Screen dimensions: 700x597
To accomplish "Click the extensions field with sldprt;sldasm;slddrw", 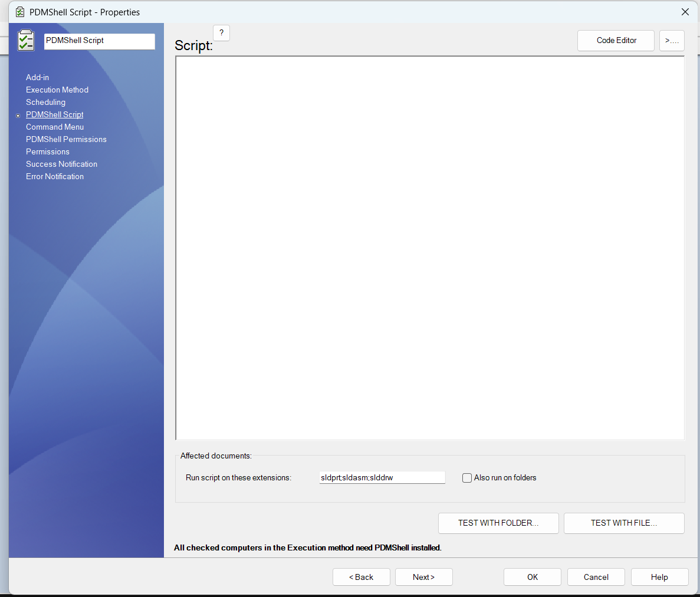I will click(x=382, y=477).
